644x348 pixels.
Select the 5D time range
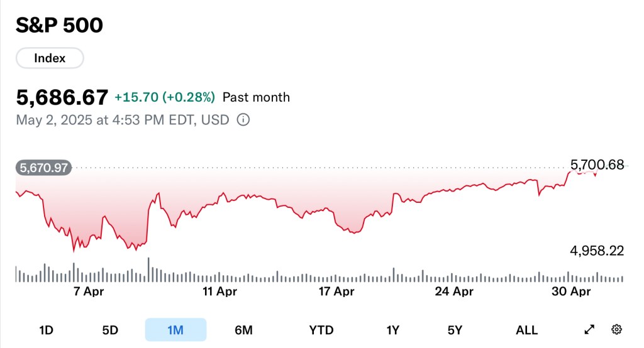point(110,330)
